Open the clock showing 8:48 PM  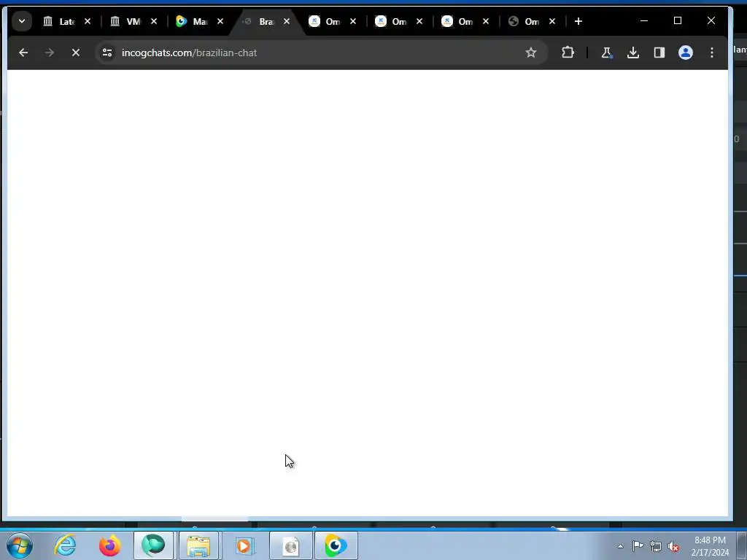710,546
